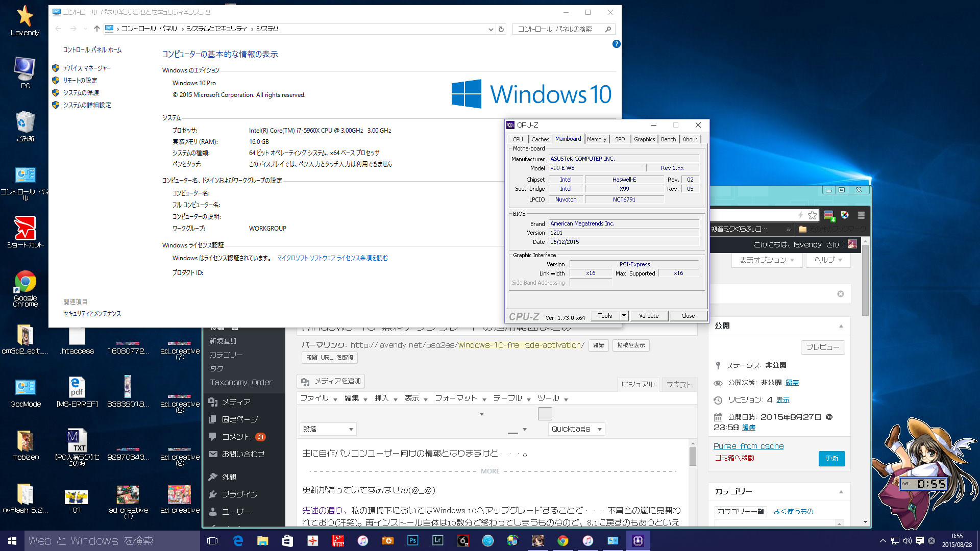The image size is (980, 551).
Task: Open the PC desktop icon
Action: (25, 72)
